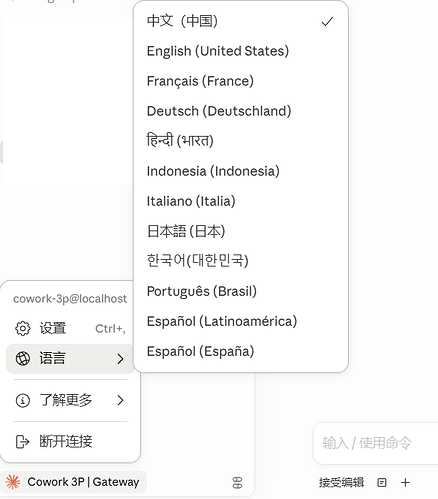Click the cowork-3p@localhost account label
Screen dimensions: 438x499
(70, 299)
